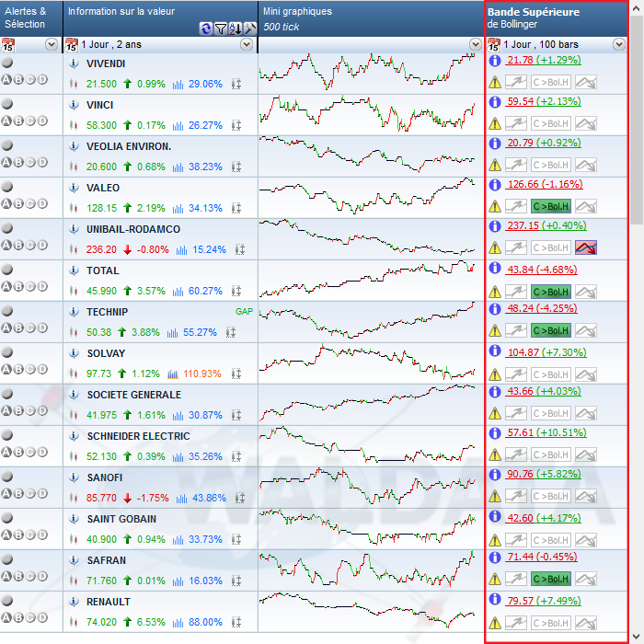Click the 85.770 price for SANOFI

101,498
